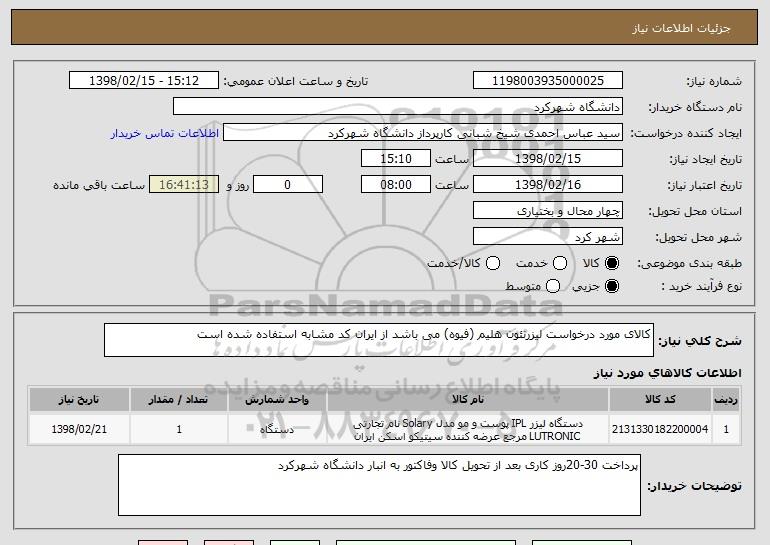770x545 pixels.
Task: Select the 'خدمت' radio button
Action: click(x=560, y=263)
